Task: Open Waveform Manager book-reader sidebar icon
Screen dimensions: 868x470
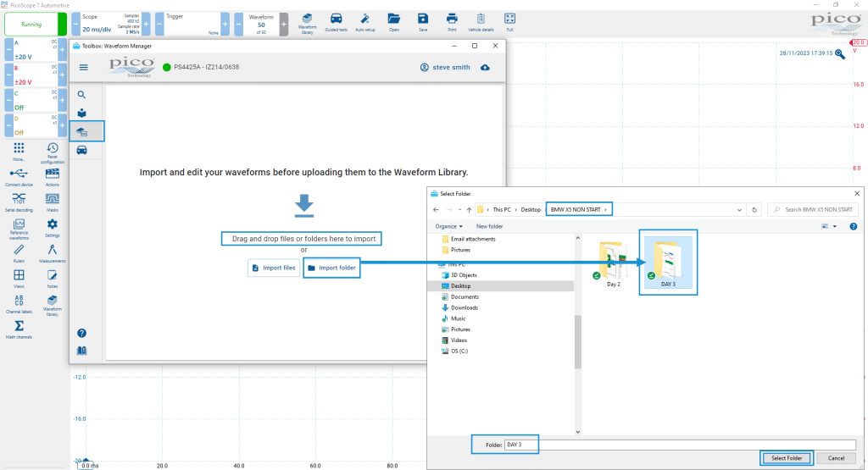Action: pyautogui.click(x=82, y=113)
